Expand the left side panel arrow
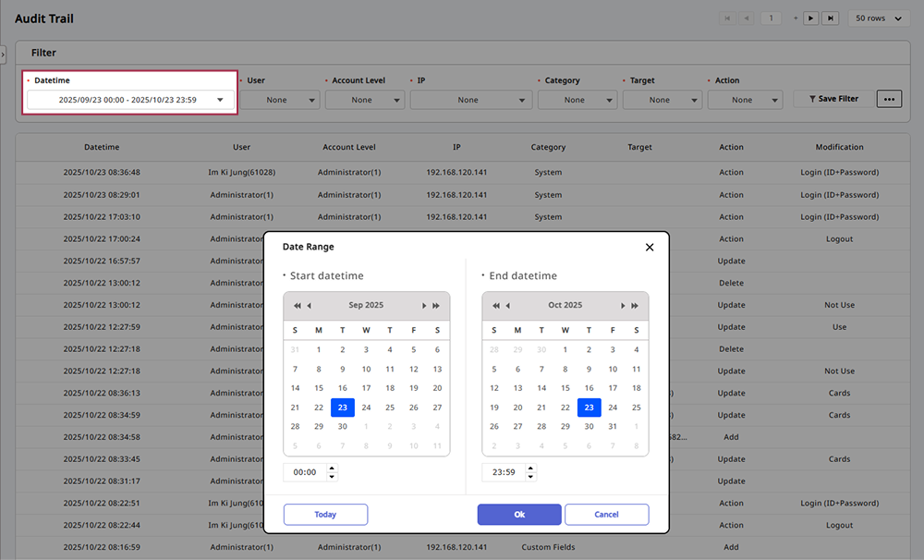 (4, 55)
